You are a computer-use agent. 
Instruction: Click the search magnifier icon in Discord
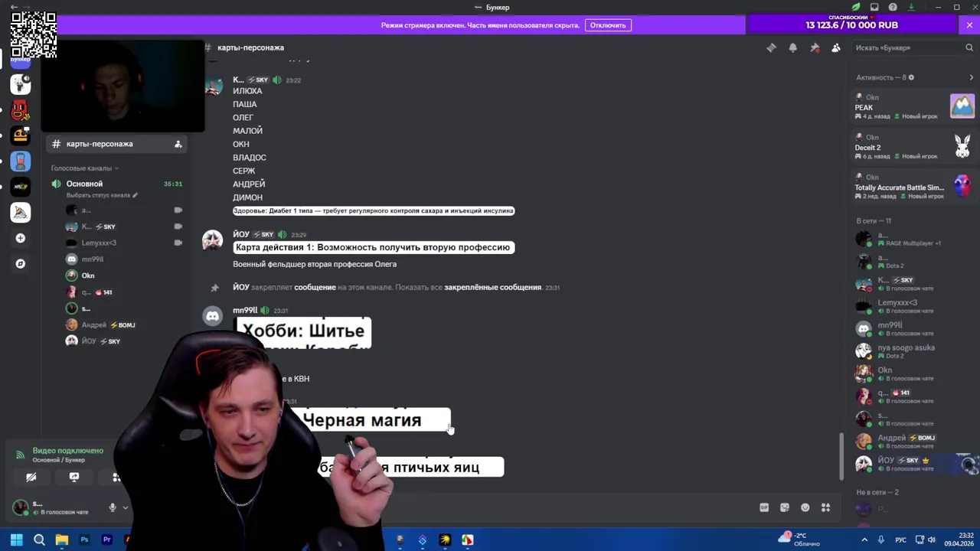[969, 47]
